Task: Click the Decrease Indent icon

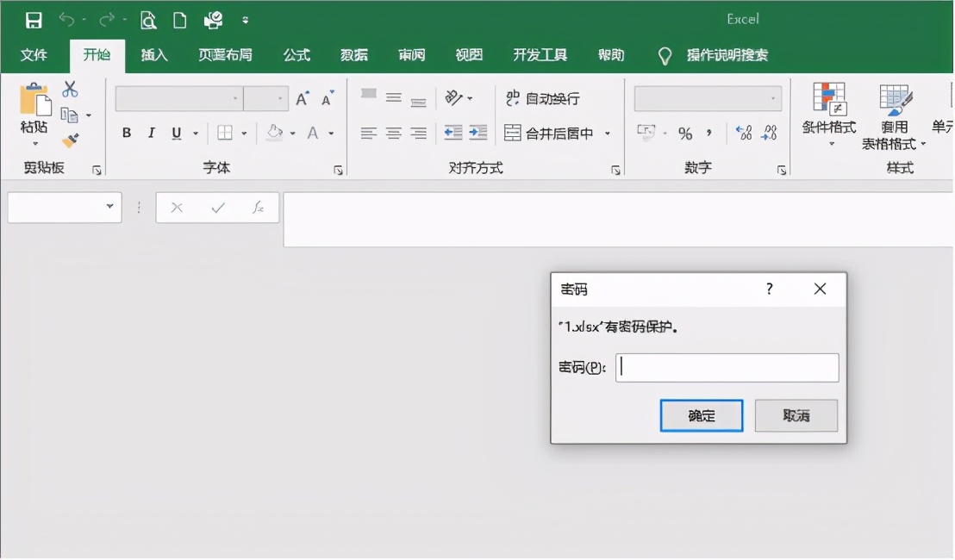Action: (x=453, y=133)
